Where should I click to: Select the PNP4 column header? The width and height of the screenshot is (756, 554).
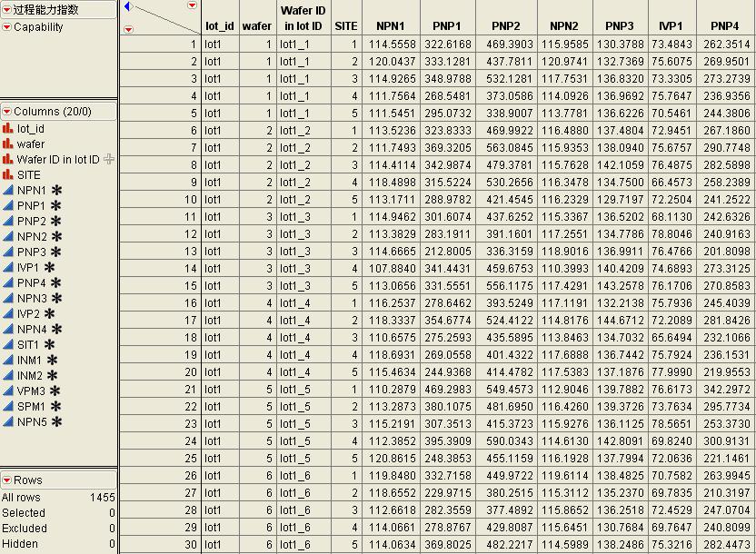(724, 26)
